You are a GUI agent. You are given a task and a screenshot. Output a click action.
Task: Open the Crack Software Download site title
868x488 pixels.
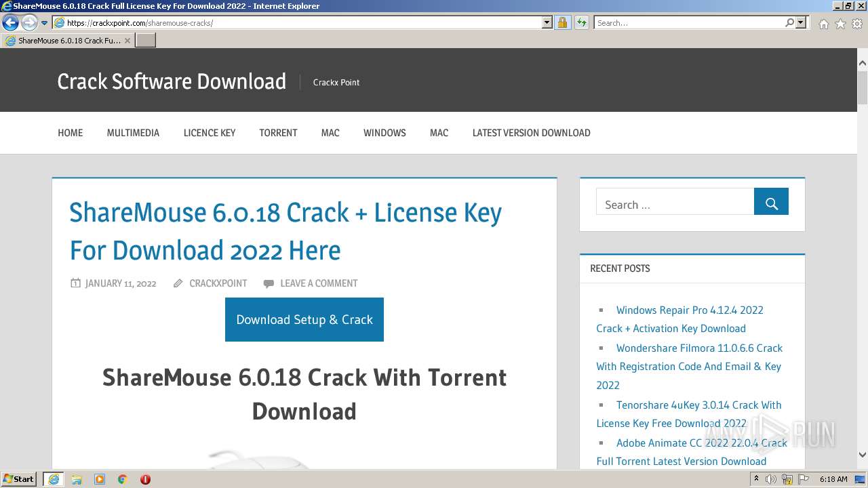[172, 81]
